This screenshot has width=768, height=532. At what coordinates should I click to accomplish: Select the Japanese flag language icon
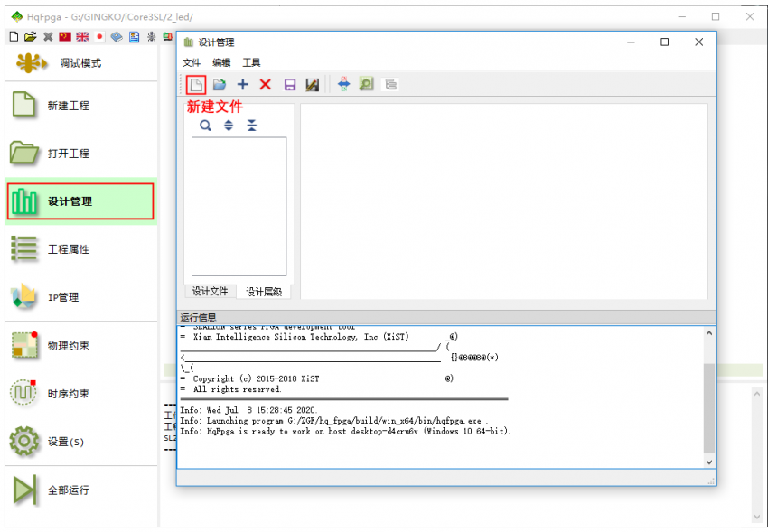click(99, 37)
